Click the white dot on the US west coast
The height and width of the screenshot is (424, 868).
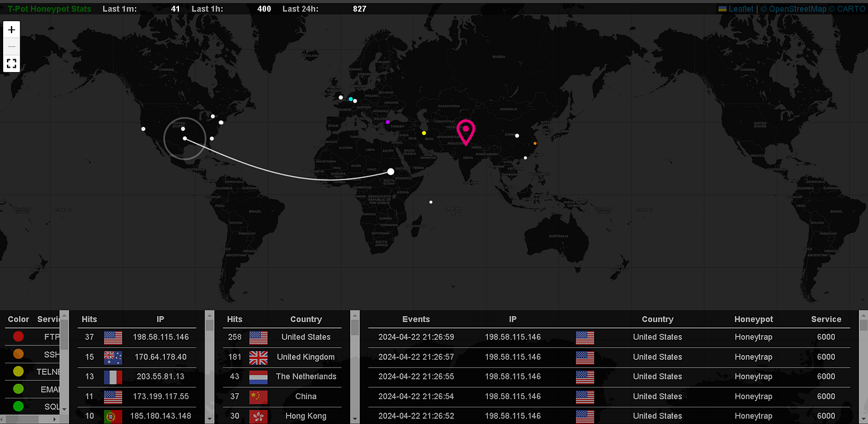[x=143, y=129]
